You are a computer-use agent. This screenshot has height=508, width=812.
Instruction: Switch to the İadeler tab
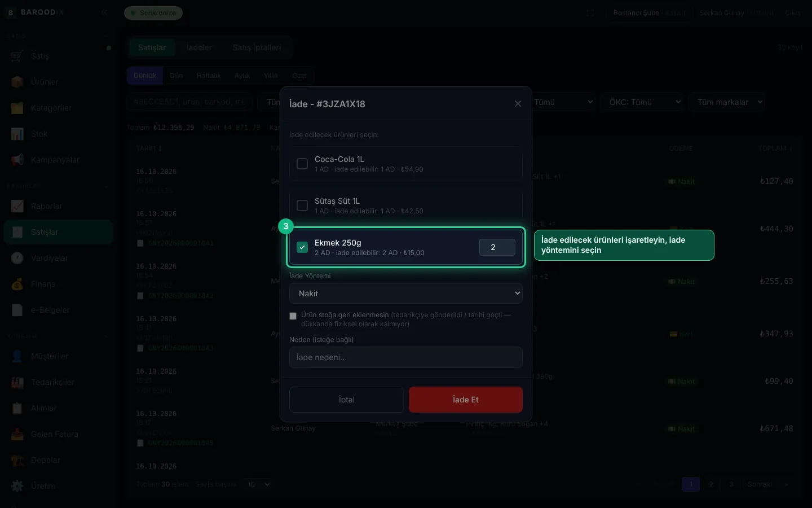tap(199, 47)
